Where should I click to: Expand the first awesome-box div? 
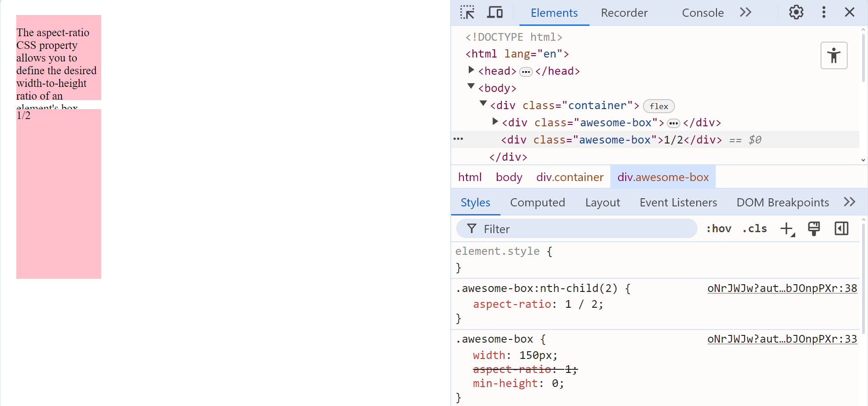(x=495, y=122)
